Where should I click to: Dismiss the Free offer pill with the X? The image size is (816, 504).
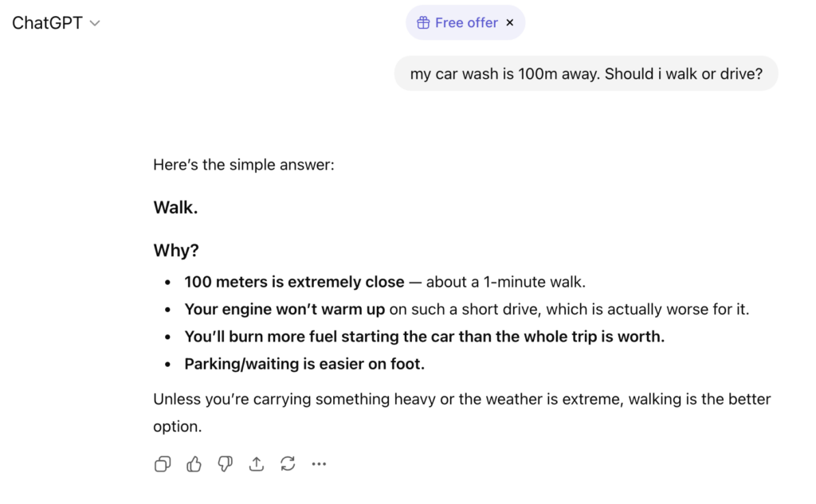click(x=509, y=22)
